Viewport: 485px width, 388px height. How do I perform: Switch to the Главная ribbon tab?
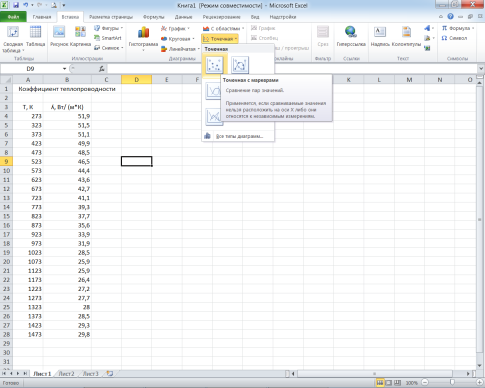(x=42, y=17)
